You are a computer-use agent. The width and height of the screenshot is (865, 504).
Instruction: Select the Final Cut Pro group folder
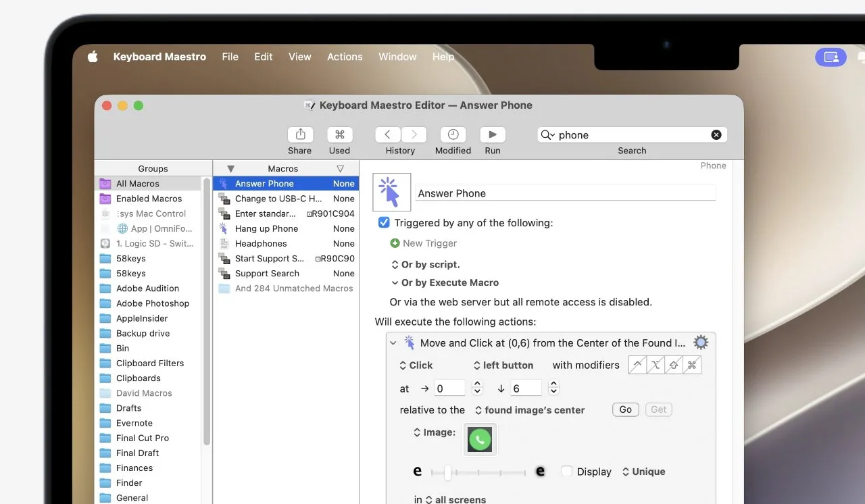tap(148, 438)
